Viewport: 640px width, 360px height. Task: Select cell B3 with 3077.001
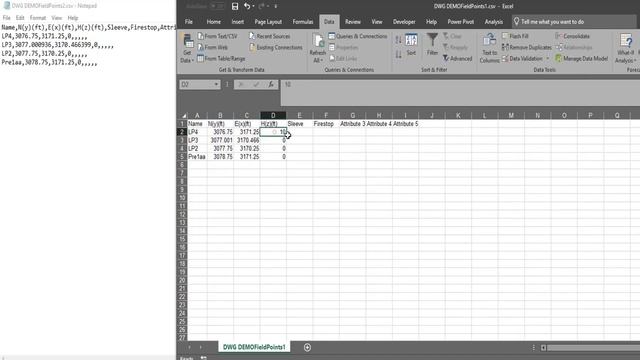coord(220,140)
